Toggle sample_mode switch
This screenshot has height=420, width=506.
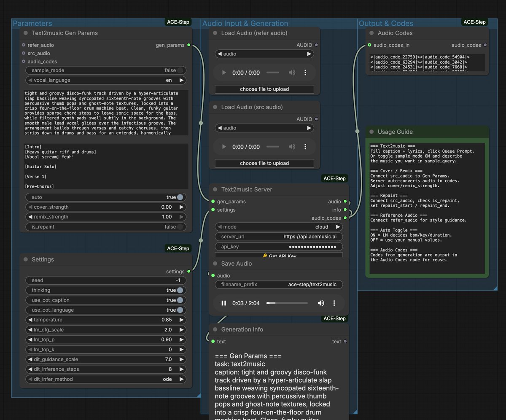point(180,70)
